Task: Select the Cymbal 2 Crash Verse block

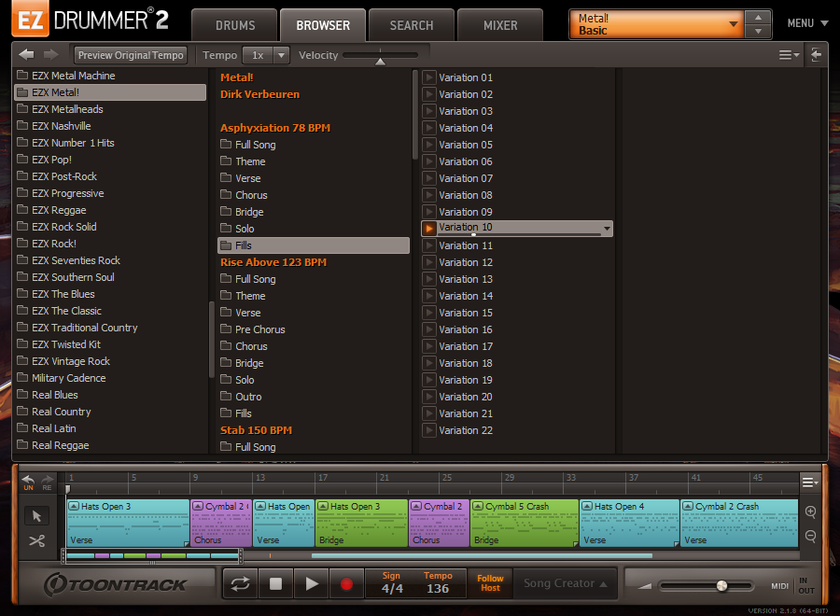Action: coord(739,523)
